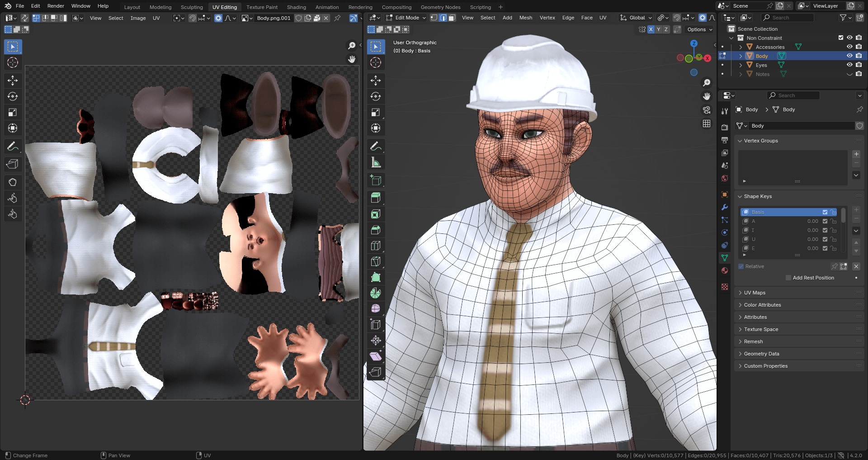This screenshot has height=460, width=868.
Task: Toggle X axis mirror in 3D viewport
Action: tap(651, 29)
